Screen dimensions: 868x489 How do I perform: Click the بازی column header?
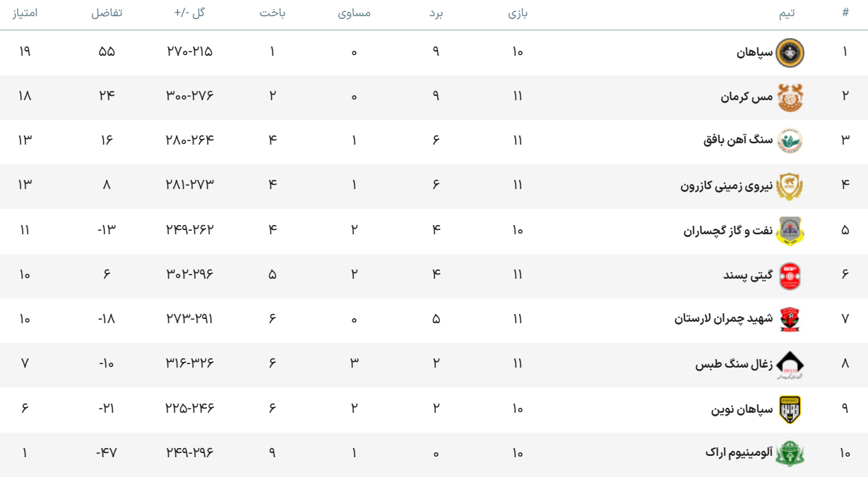pos(518,13)
